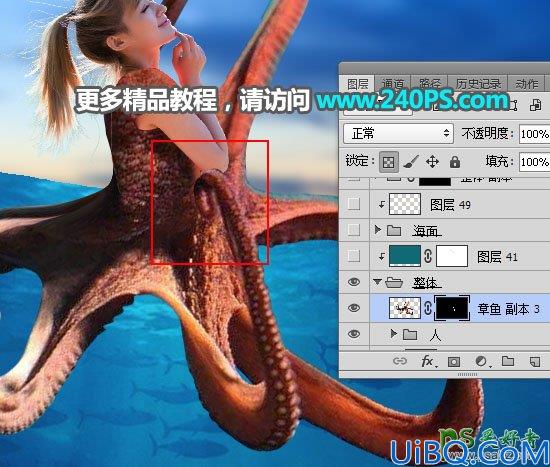Click mask link chain on 章鱼 副本 3
This screenshot has height=467, width=550.
428,308
